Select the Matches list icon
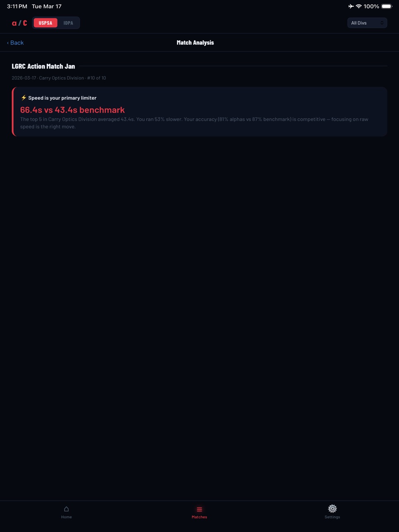399x532 pixels. pyautogui.click(x=199, y=509)
